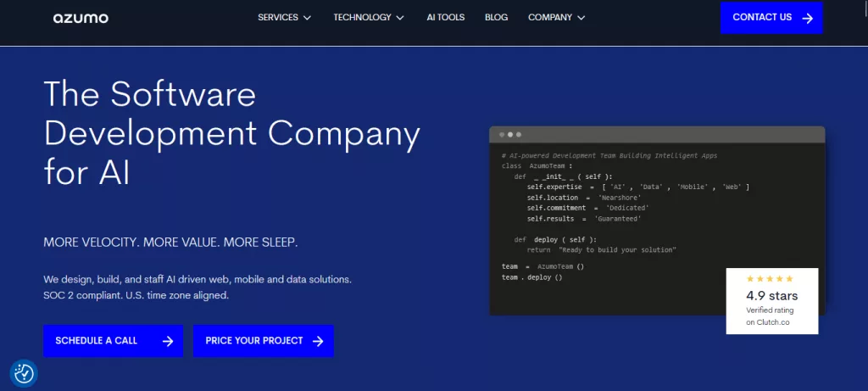This screenshot has width=868, height=391.
Task: Click the 4.9 stars rating text
Action: click(x=771, y=296)
